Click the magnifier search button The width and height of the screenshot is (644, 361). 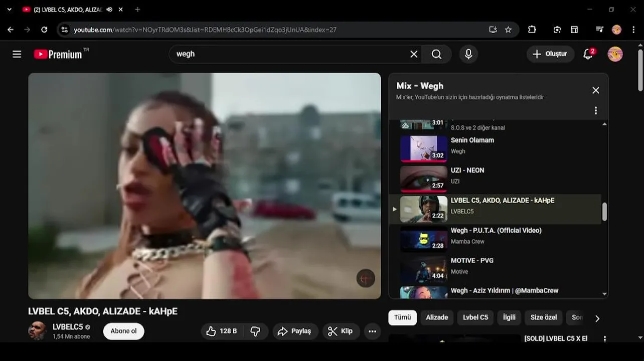pos(436,54)
